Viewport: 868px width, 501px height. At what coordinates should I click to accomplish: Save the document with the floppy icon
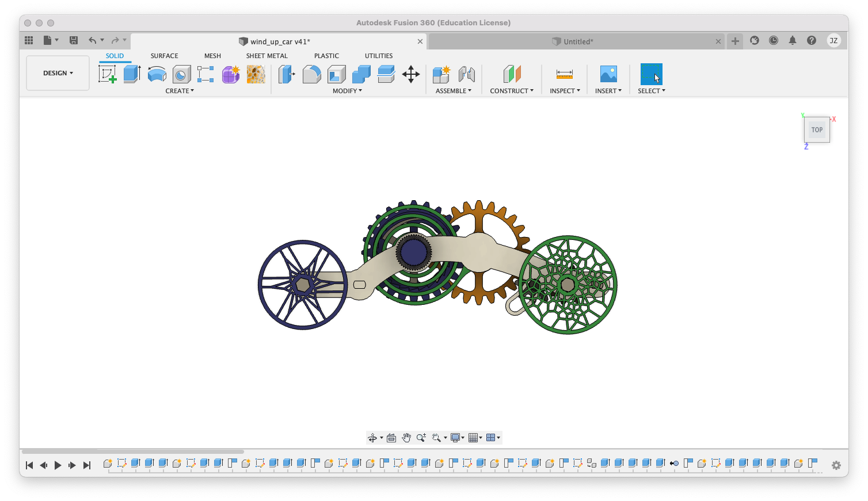coord(74,40)
